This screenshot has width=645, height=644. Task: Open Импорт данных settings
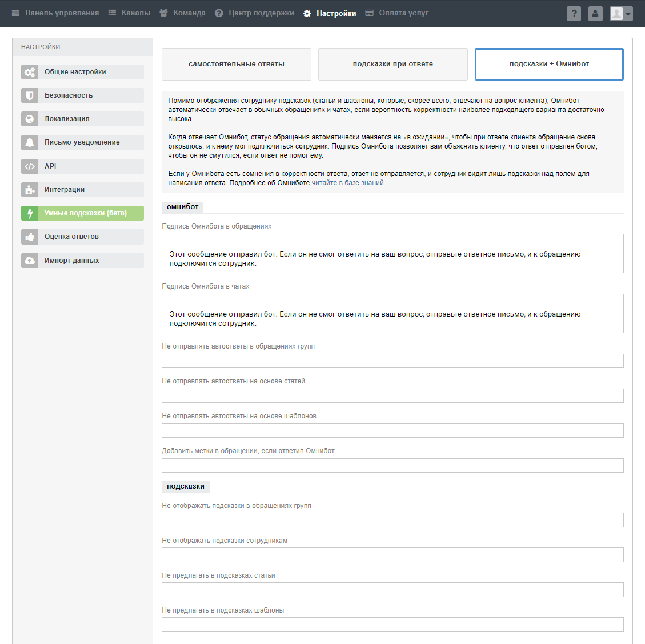tap(83, 261)
